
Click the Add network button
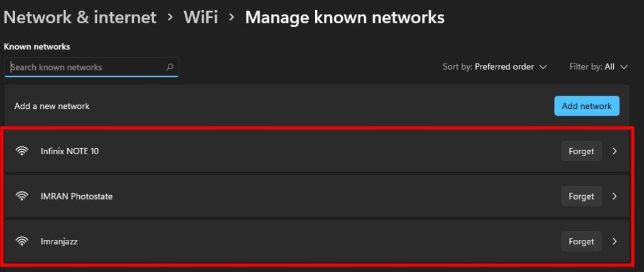coord(587,106)
